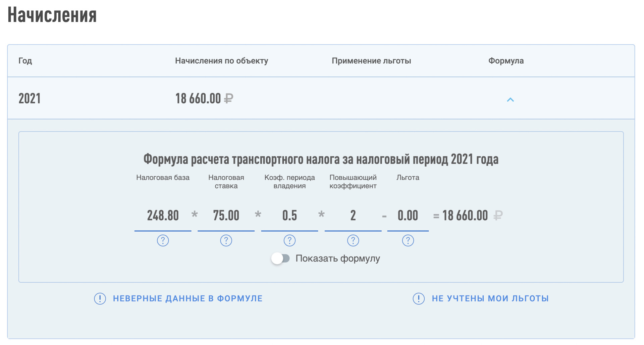Image resolution: width=644 pixels, height=345 pixels.
Task: Click the Льгота label
Action: [x=408, y=178]
